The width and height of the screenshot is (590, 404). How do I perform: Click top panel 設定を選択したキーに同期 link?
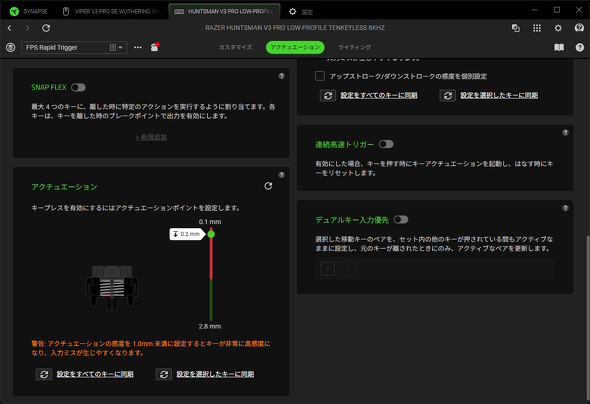(499, 95)
